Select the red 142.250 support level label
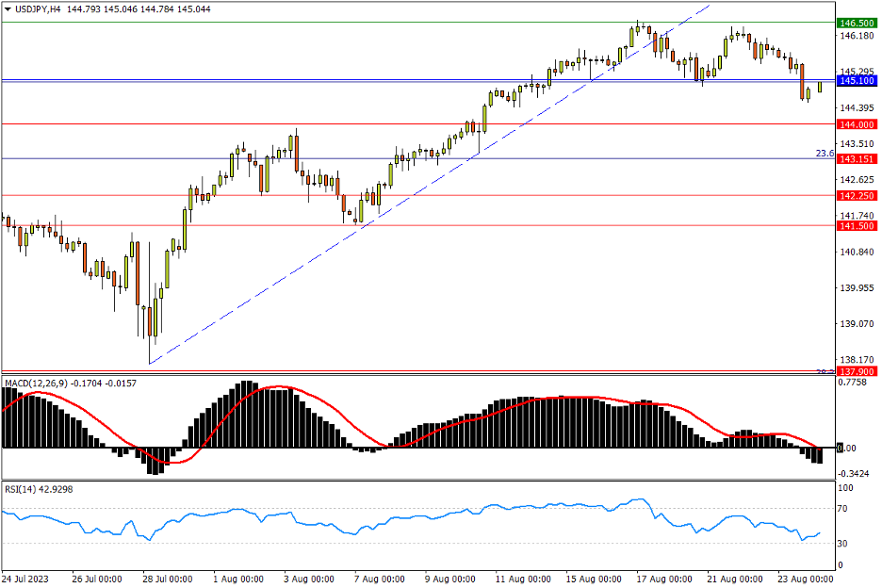 pos(857,196)
